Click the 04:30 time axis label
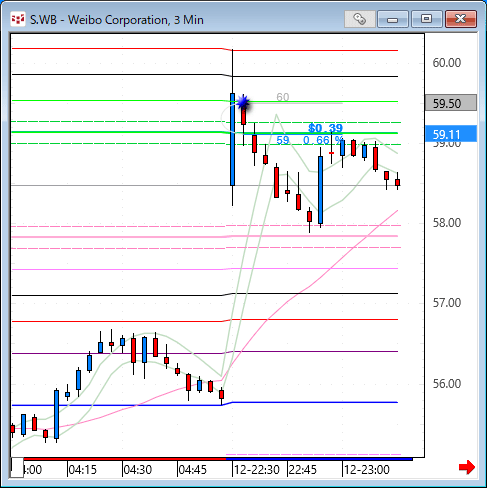Screen dimensions: 487x488 (x=138, y=470)
